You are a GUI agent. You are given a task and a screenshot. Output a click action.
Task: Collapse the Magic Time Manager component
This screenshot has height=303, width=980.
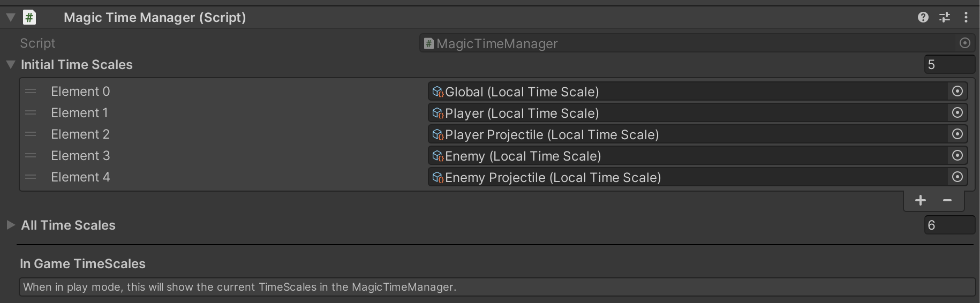10,18
